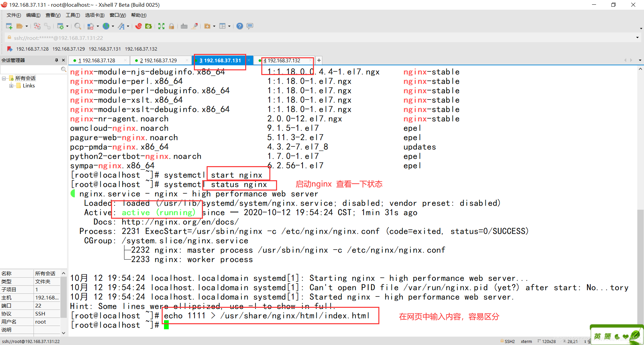Expand the globe encoding dropdown arrow
Viewport: 644px width, 345px height.
pyautogui.click(x=113, y=26)
